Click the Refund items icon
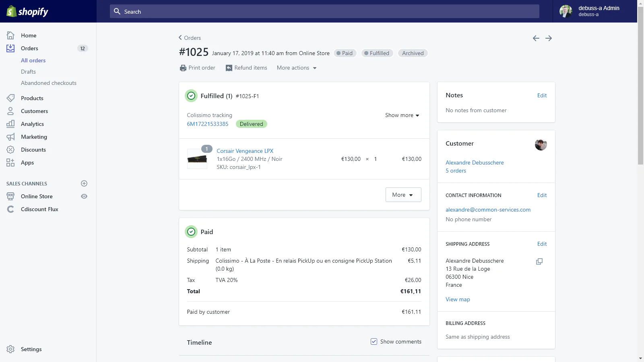 (229, 68)
